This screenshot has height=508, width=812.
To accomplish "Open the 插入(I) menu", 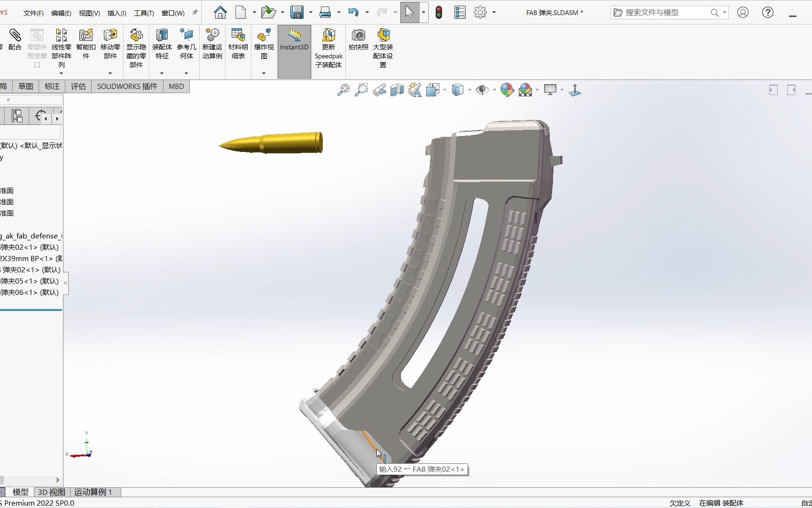I will (x=117, y=13).
